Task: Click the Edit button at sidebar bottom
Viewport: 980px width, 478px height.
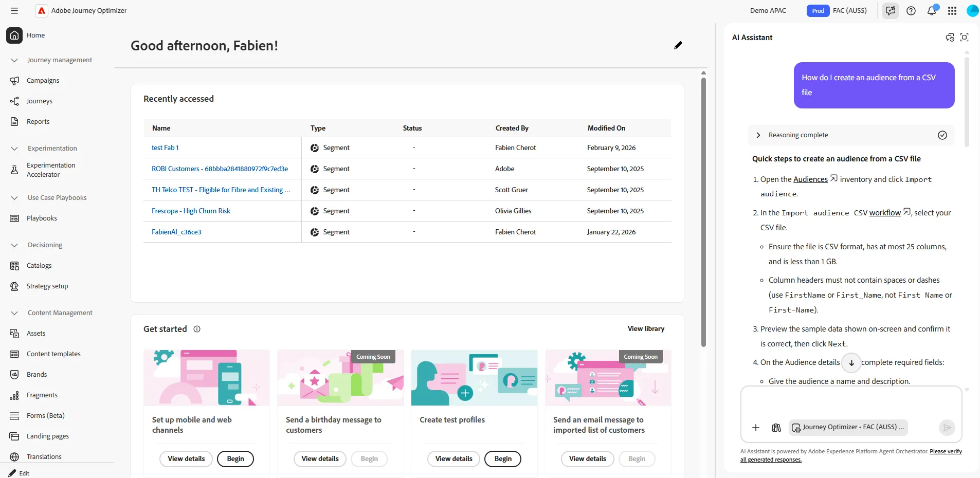Action: [20, 473]
